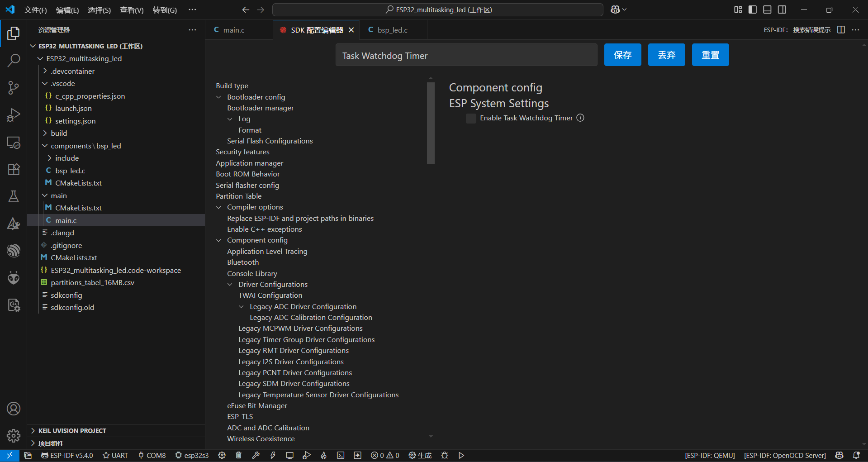868x462 pixels.
Task: Open the Search view in activity bar
Action: click(x=14, y=60)
